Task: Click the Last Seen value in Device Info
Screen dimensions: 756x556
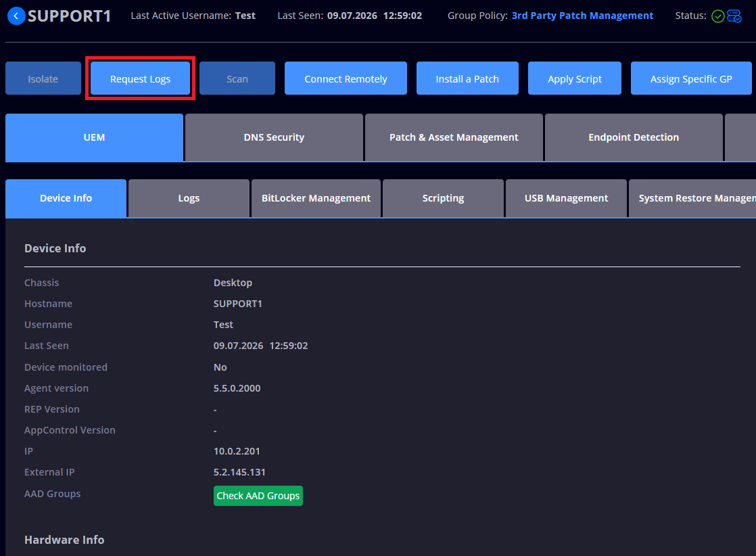Action: (x=260, y=346)
